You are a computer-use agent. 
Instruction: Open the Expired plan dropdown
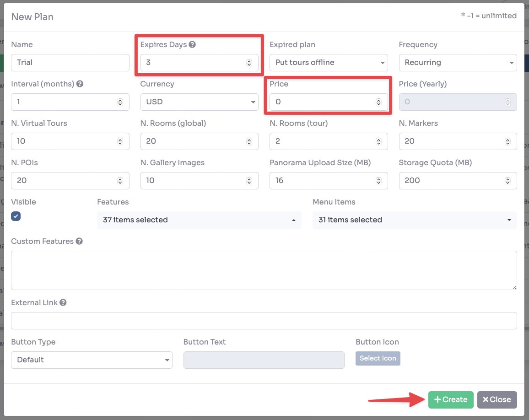point(329,63)
